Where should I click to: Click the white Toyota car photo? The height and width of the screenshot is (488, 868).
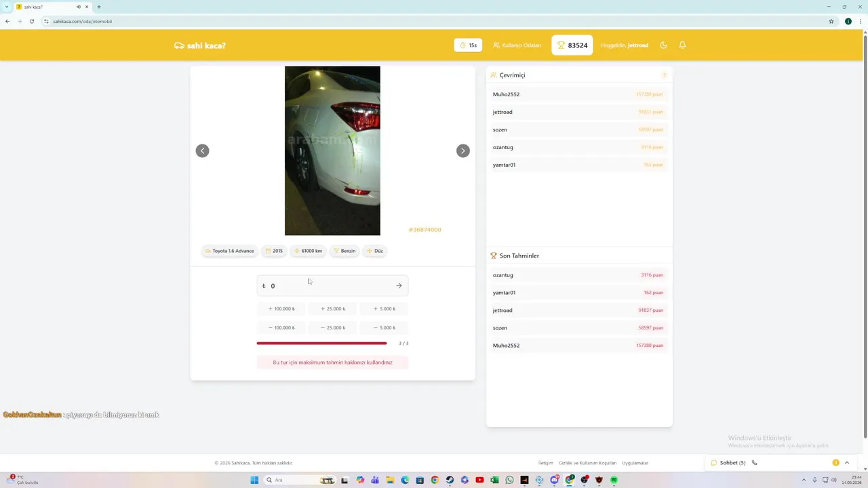pyautogui.click(x=332, y=150)
